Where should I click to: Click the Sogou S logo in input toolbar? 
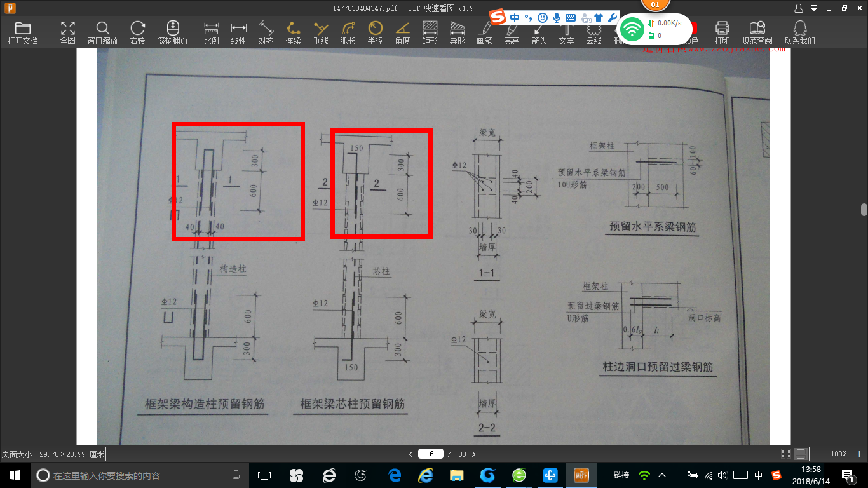[x=499, y=16]
